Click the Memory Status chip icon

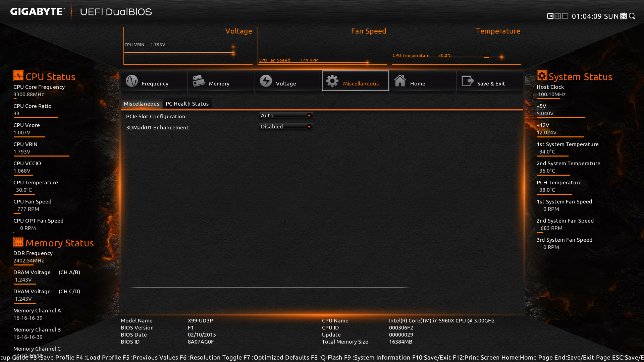click(19, 242)
